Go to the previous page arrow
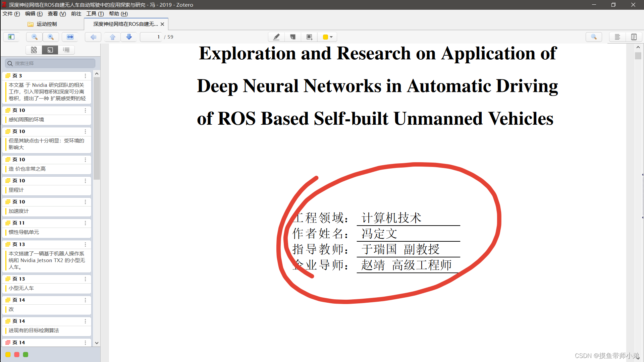Viewport: 644px width, 362px height. click(x=113, y=37)
